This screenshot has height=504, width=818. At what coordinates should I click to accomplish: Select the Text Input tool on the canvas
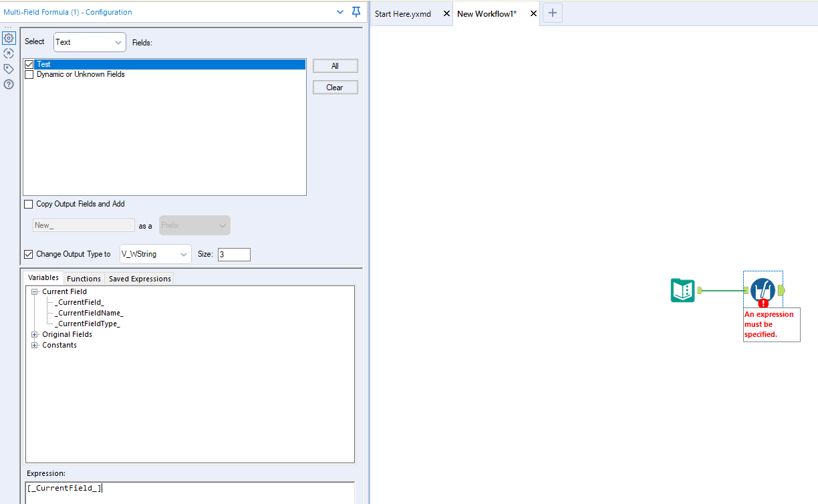[682, 291]
